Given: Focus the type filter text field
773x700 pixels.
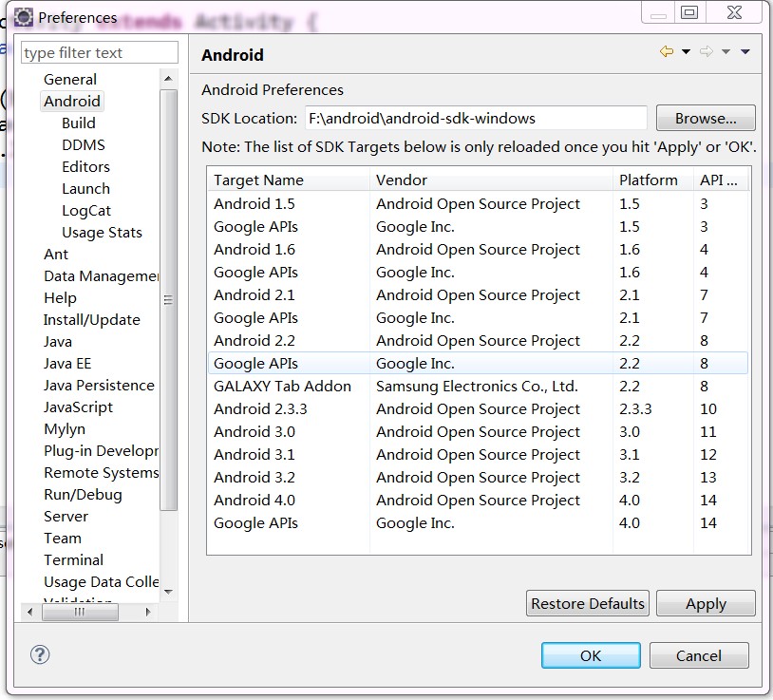Looking at the screenshot, I should tap(100, 53).
